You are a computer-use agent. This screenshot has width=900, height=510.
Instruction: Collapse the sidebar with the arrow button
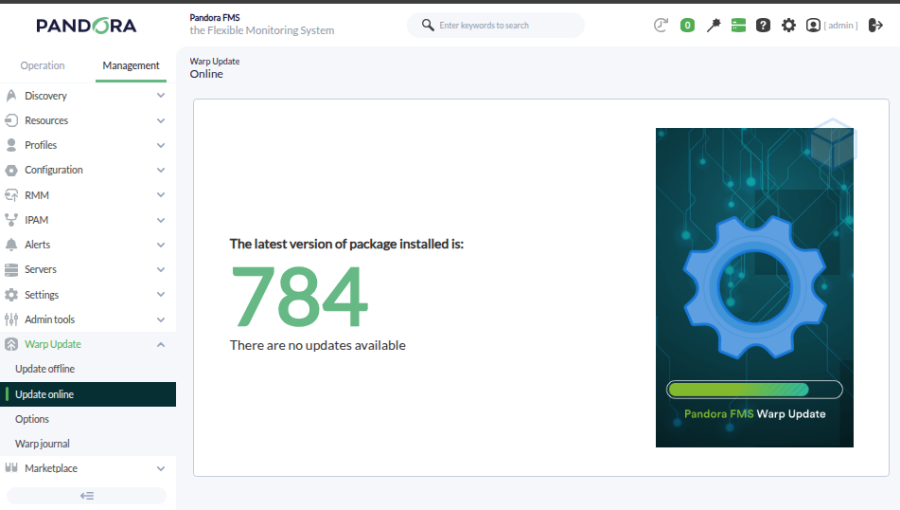click(x=86, y=496)
